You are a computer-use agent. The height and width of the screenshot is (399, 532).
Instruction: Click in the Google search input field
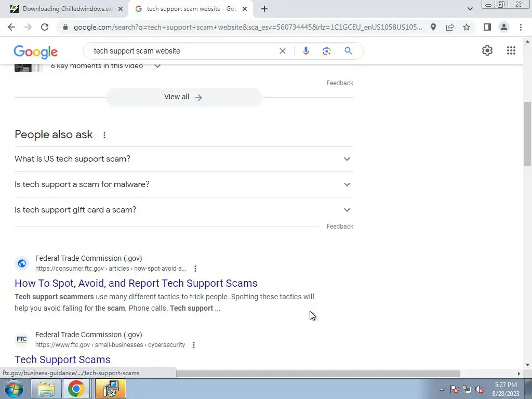point(183,51)
